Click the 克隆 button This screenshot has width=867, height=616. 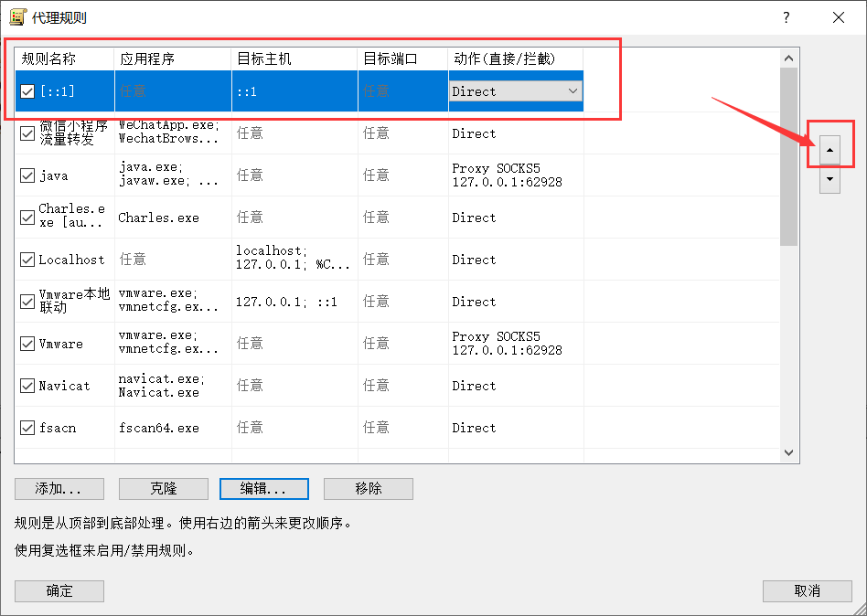pos(164,489)
